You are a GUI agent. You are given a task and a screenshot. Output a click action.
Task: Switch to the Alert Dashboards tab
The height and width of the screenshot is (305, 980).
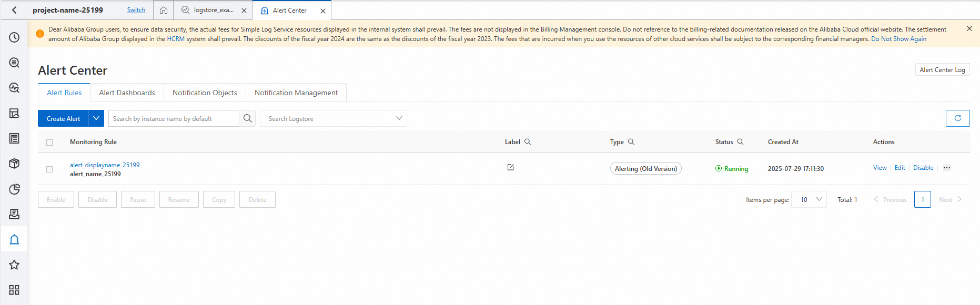[x=127, y=93]
